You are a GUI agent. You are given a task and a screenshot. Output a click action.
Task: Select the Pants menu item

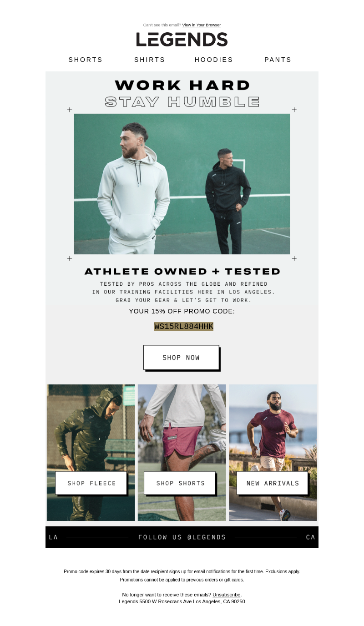(x=278, y=60)
